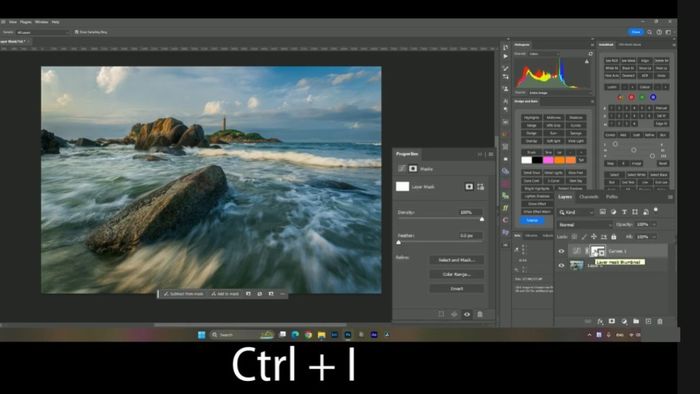Open the Plugins menu
The width and height of the screenshot is (700, 394).
click(26, 22)
